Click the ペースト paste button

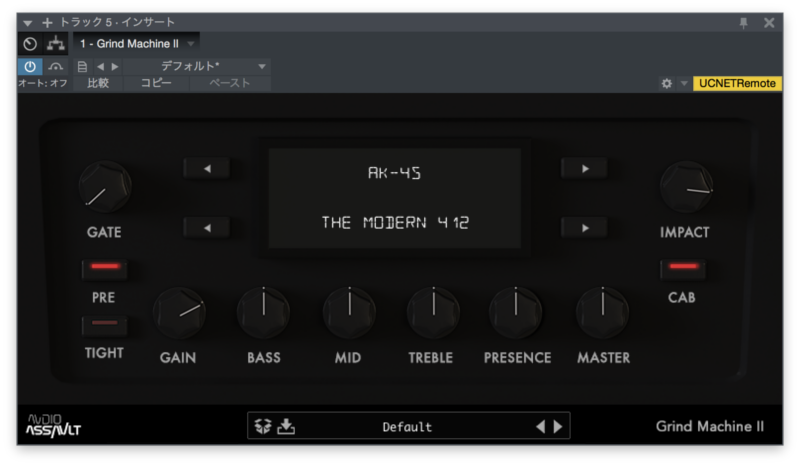[230, 83]
